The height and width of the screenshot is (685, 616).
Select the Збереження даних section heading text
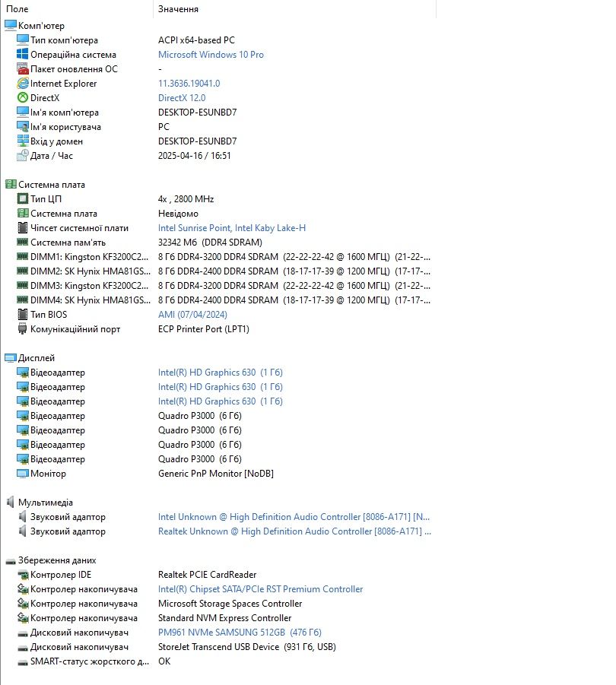(x=57, y=560)
